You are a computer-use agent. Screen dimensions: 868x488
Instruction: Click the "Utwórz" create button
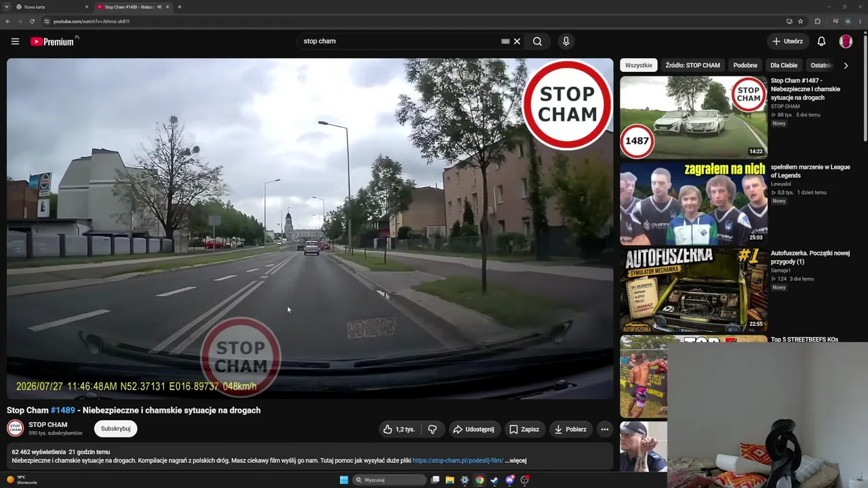(787, 41)
